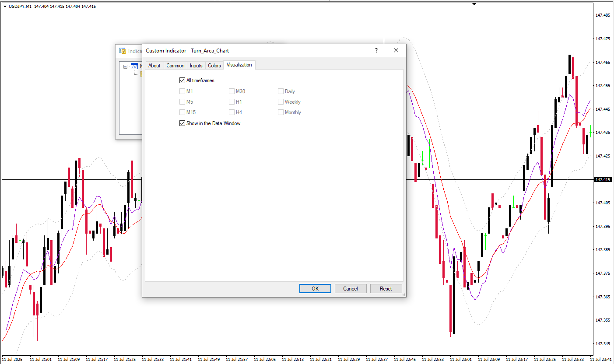This screenshot has width=614, height=364.
Task: Click the Reset button
Action: [x=386, y=289]
